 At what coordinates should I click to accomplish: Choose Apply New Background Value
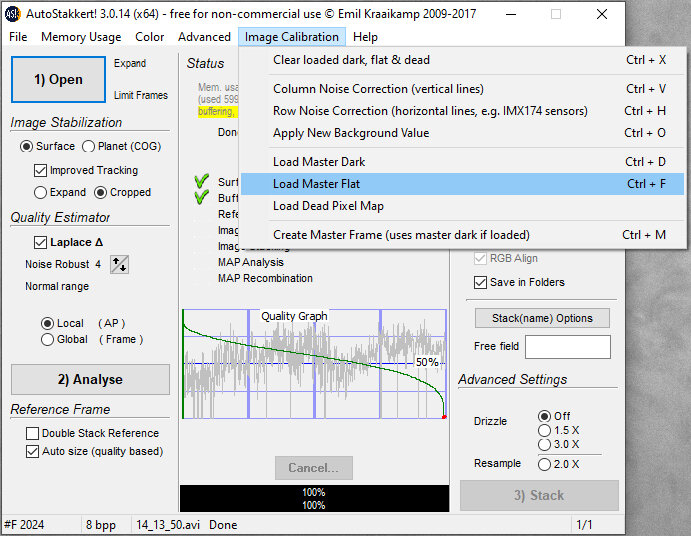pyautogui.click(x=463, y=133)
